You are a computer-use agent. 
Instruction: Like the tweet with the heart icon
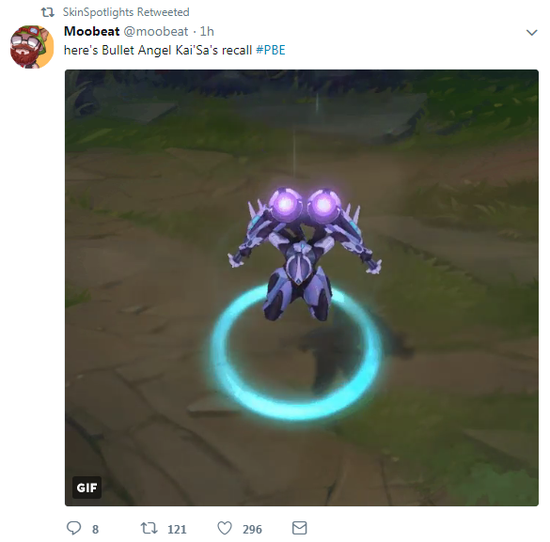[x=224, y=528]
